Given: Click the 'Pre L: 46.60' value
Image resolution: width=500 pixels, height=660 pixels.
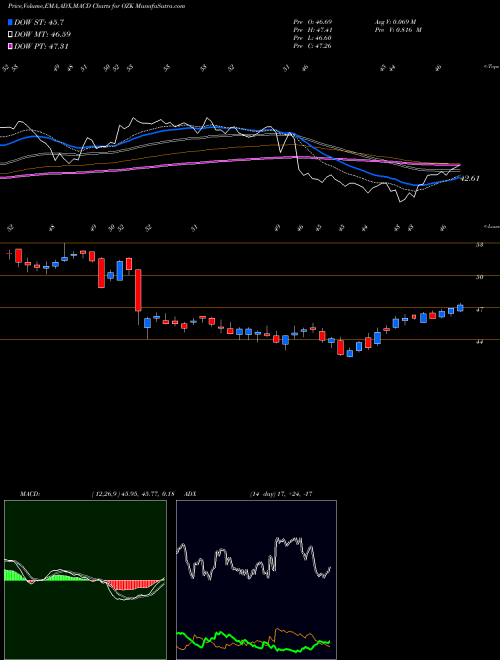Looking at the screenshot, I should (313, 38).
